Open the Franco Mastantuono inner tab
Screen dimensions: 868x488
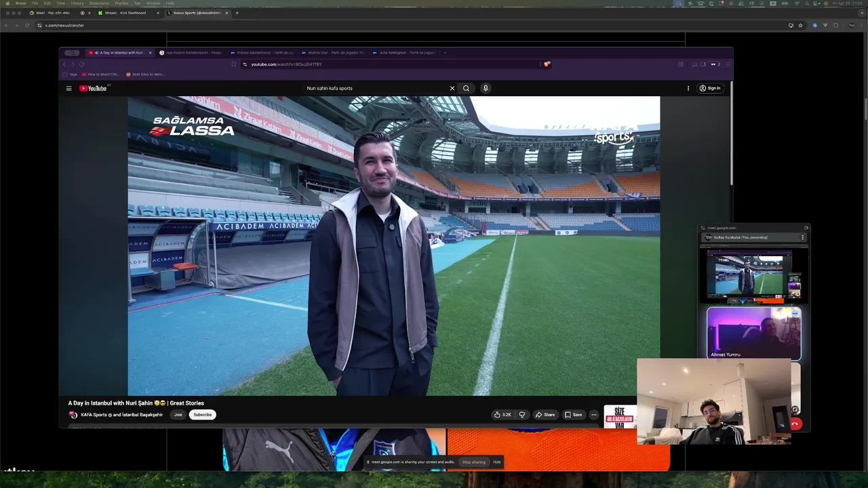point(262,52)
